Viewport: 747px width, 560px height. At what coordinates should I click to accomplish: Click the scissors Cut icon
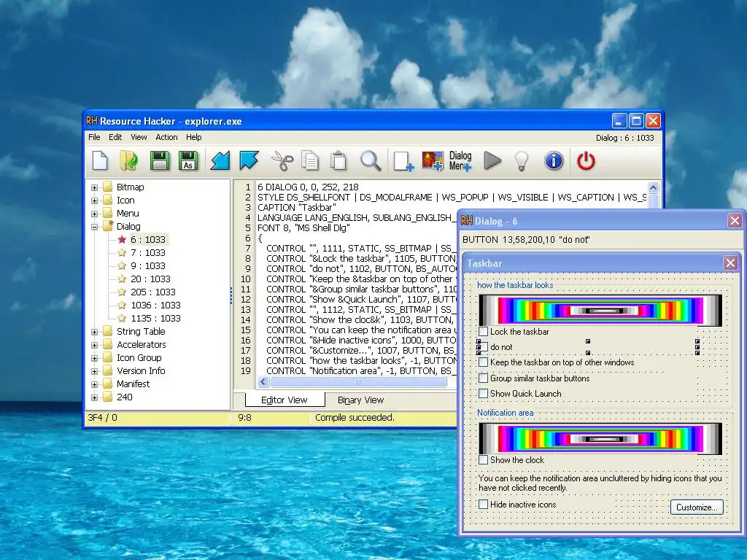[282, 161]
